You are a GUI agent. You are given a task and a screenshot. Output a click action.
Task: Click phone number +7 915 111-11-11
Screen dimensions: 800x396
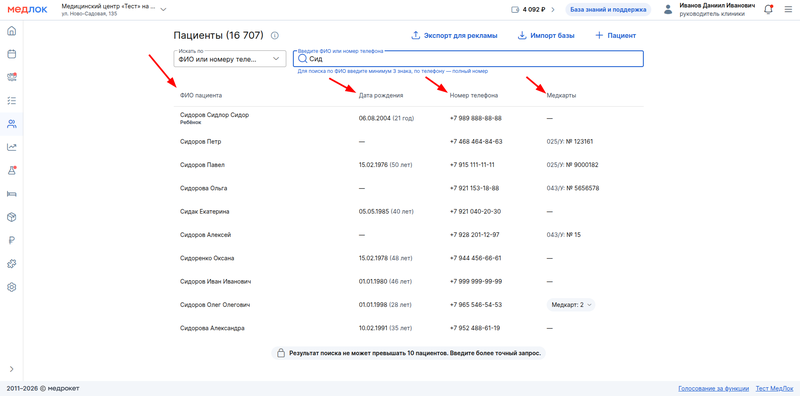472,165
